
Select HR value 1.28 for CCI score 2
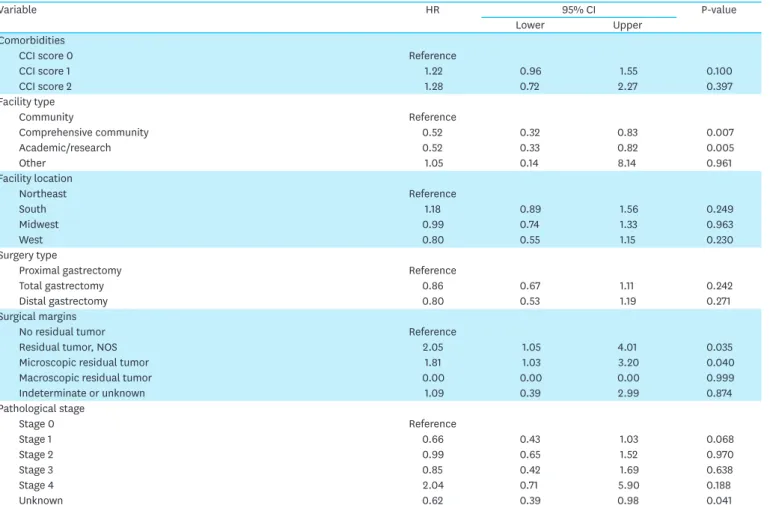pyautogui.click(x=433, y=86)
